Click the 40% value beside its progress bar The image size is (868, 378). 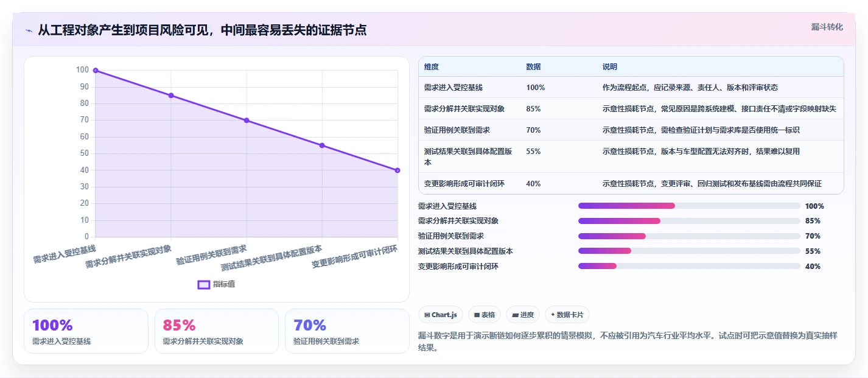813,267
